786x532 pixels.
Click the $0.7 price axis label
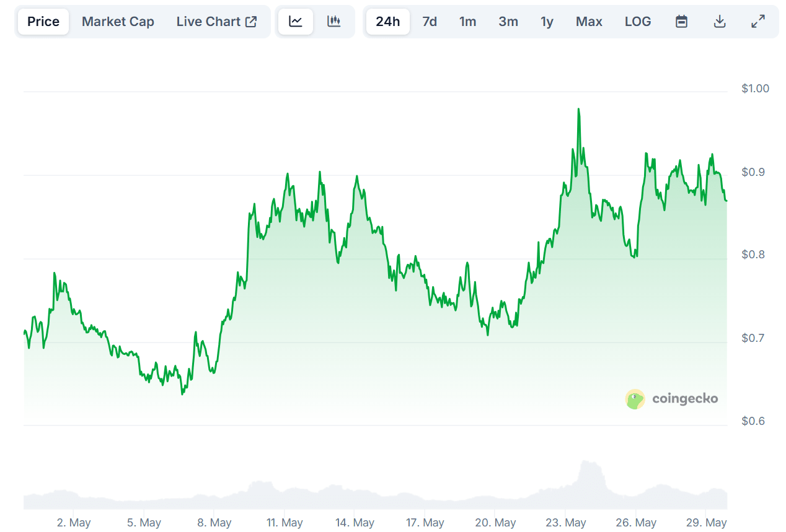[x=753, y=338]
